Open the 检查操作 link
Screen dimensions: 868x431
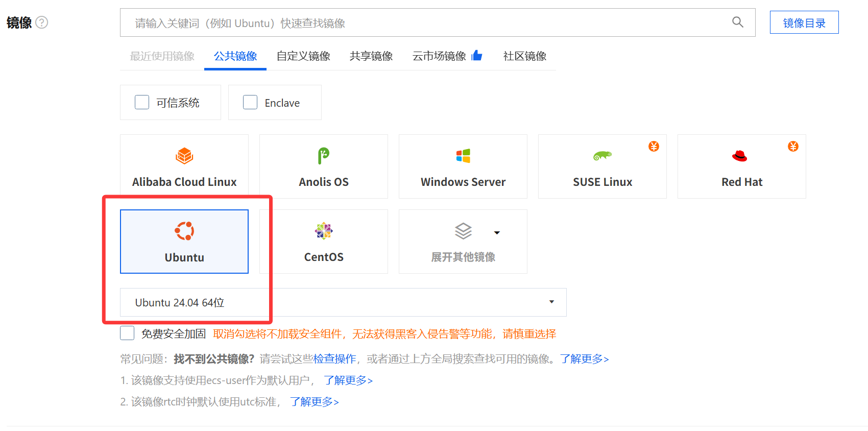334,359
